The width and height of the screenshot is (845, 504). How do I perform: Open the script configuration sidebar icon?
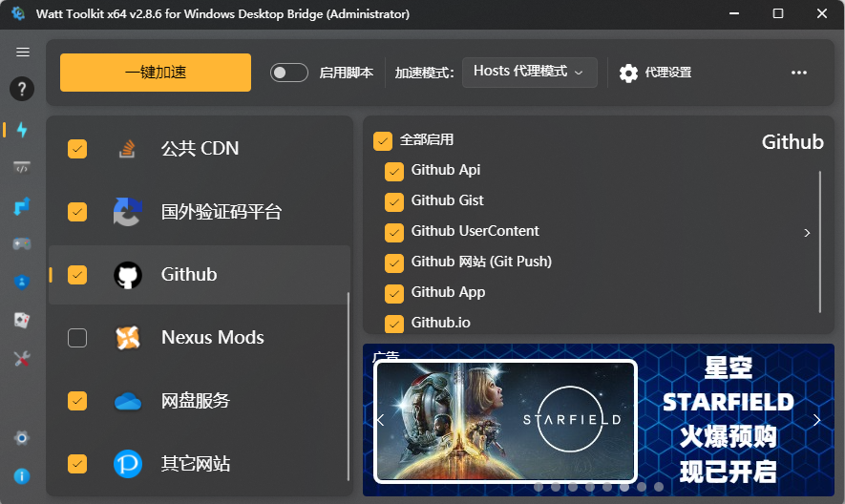[22, 168]
